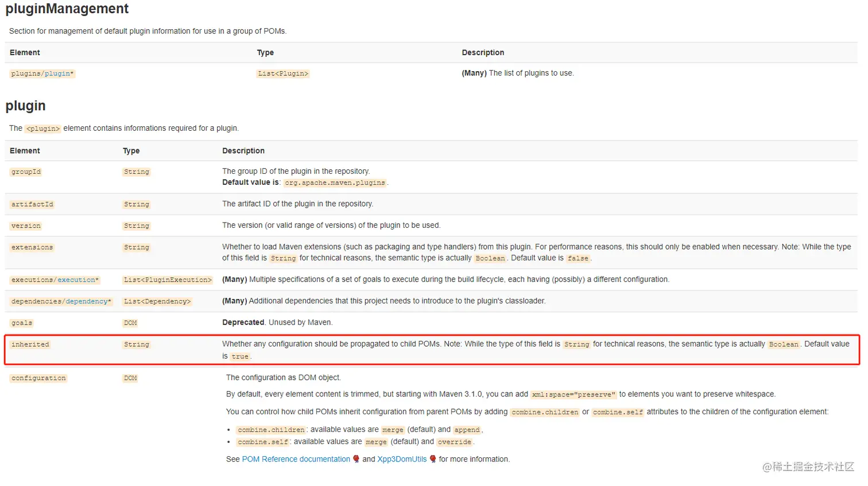Click the true default value in inherited row
868x486 pixels.
pos(240,356)
